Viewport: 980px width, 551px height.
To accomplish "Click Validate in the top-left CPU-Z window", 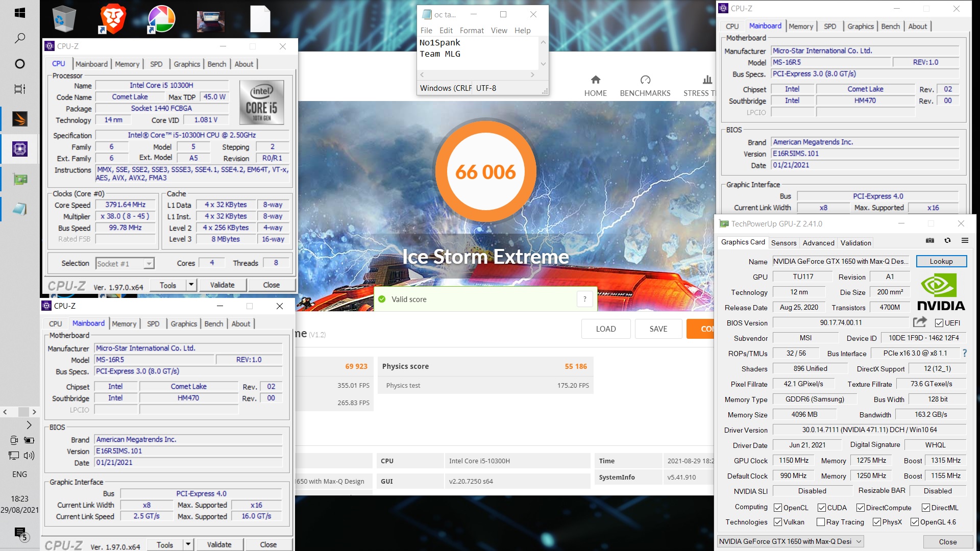I will tap(223, 285).
